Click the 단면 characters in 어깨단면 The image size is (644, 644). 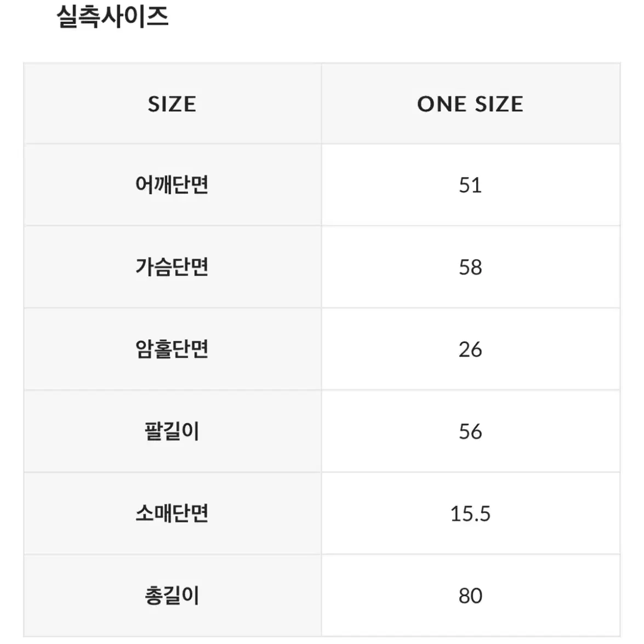(x=191, y=185)
